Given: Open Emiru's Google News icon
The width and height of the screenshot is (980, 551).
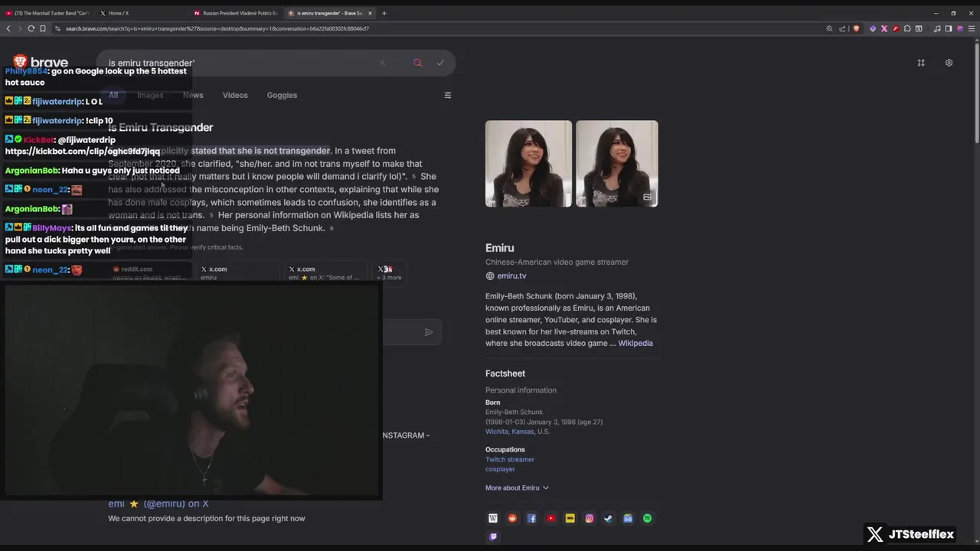Looking at the screenshot, I should tap(628, 518).
